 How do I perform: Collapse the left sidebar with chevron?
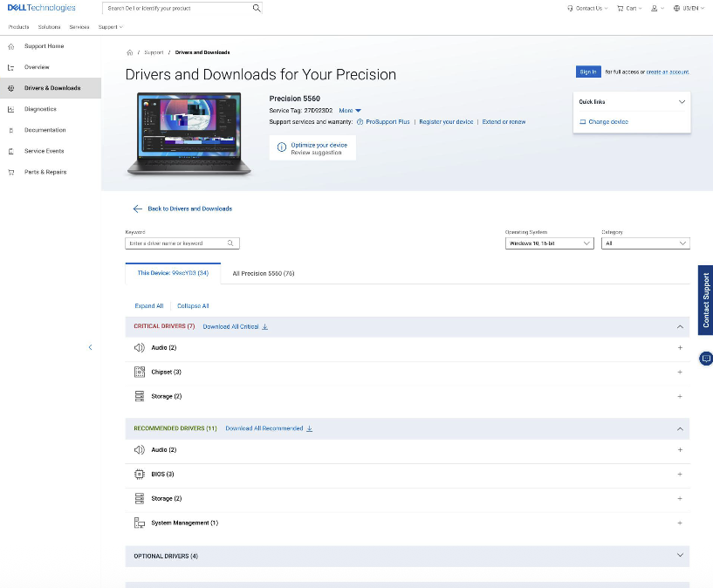click(90, 347)
